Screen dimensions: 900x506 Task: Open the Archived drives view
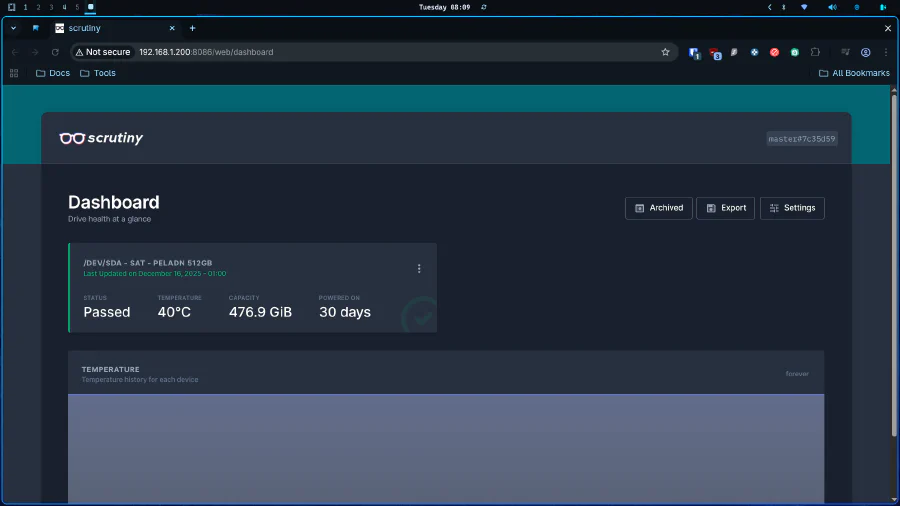658,208
